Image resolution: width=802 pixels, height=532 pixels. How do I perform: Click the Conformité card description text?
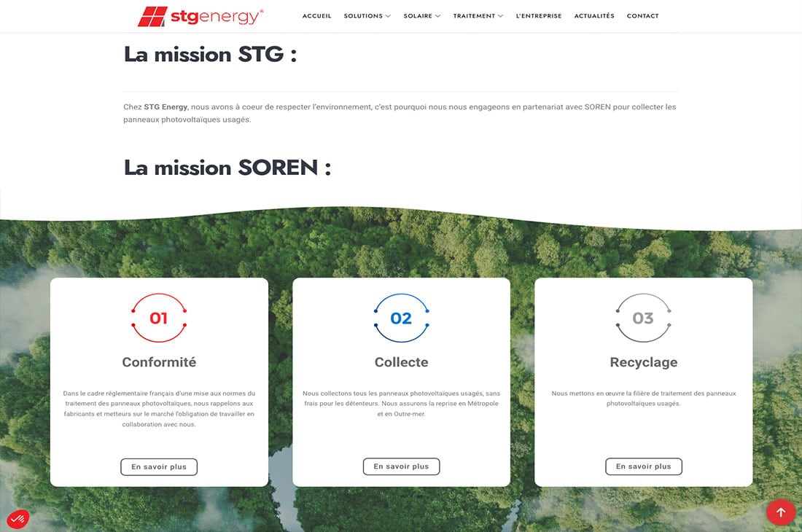coord(159,409)
